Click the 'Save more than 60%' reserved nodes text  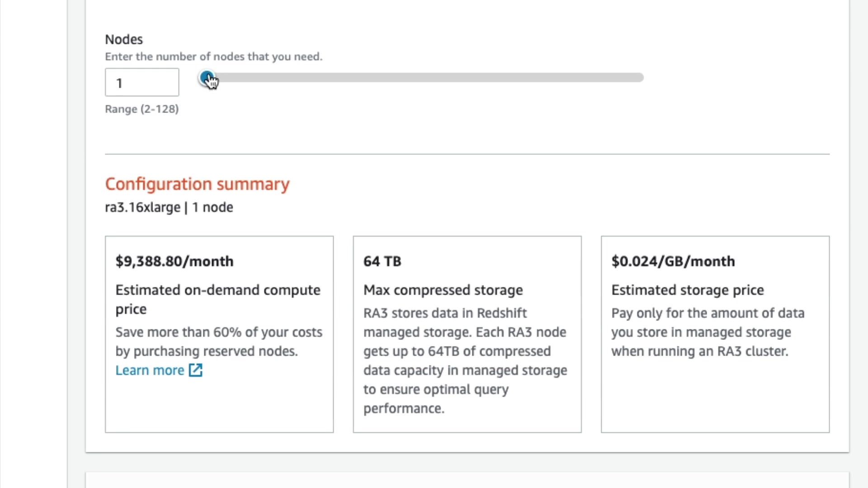click(219, 342)
